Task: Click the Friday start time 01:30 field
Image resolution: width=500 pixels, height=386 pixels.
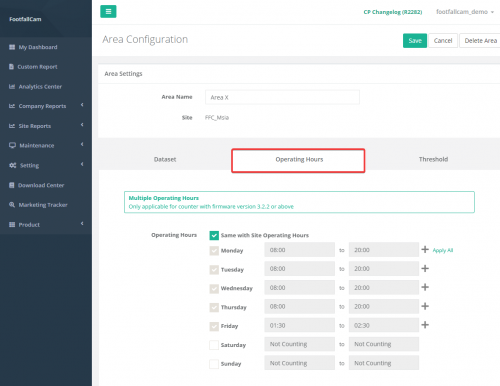Action: point(300,325)
